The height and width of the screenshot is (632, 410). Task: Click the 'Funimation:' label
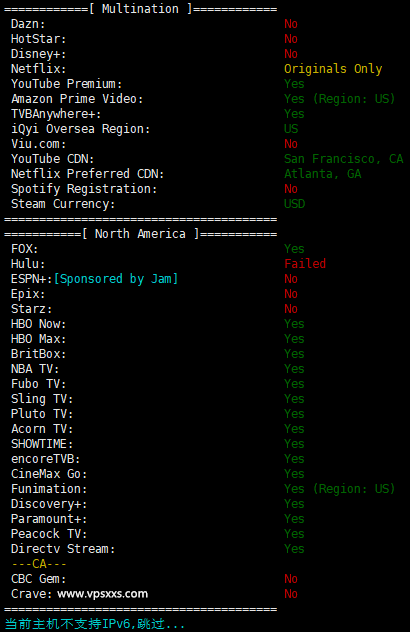click(49, 489)
